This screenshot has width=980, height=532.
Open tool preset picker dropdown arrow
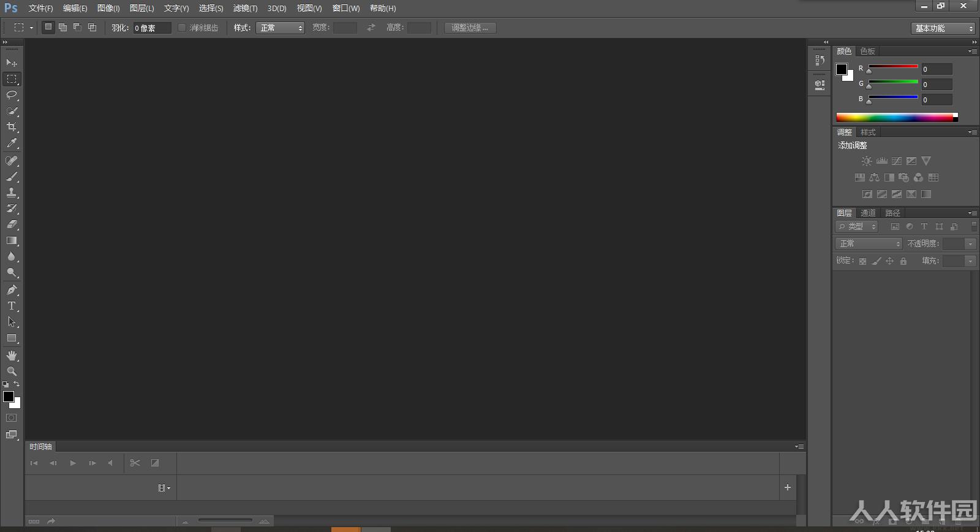[x=31, y=28]
